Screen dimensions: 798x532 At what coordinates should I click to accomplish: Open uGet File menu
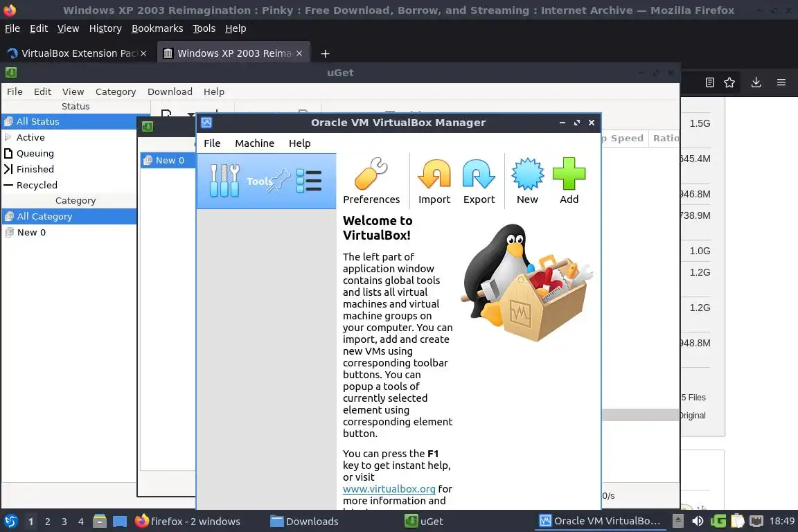point(15,91)
